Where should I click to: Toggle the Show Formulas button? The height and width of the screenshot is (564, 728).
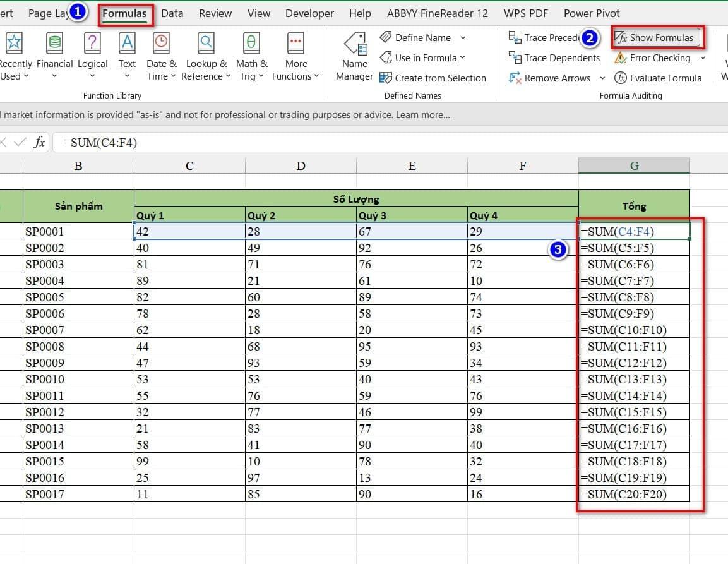point(656,38)
